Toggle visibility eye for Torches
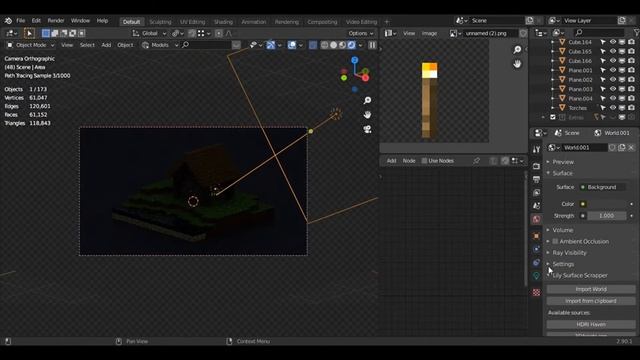The height and width of the screenshot is (360, 640). coord(613,108)
